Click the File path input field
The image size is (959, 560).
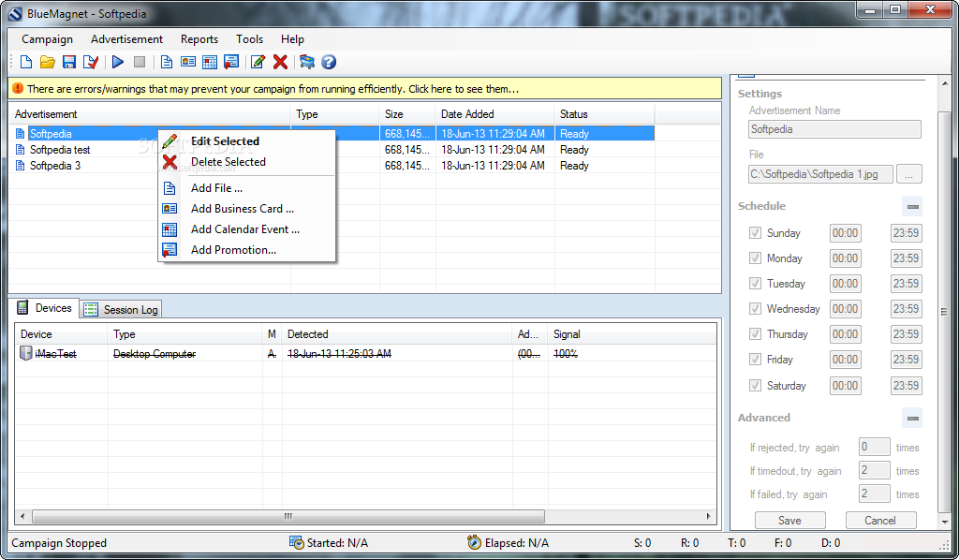coord(820,174)
